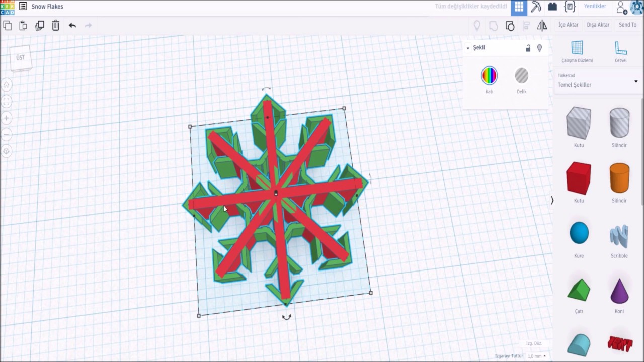Viewport: 644px width, 362px height.
Task: Collapse the Şekil inspector panel arrow
Action: point(468,48)
